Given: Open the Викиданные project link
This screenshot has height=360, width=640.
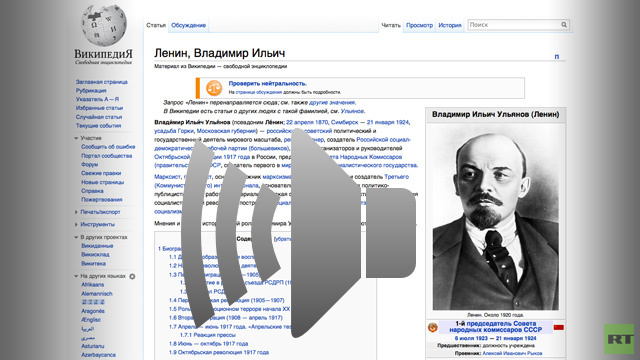Looking at the screenshot, I should point(97,246).
